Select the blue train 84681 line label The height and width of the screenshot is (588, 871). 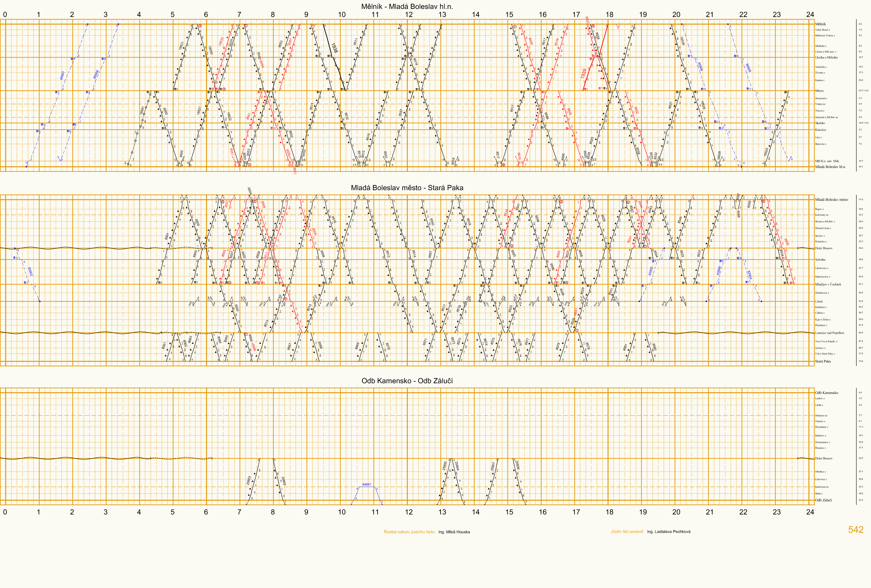click(x=367, y=485)
